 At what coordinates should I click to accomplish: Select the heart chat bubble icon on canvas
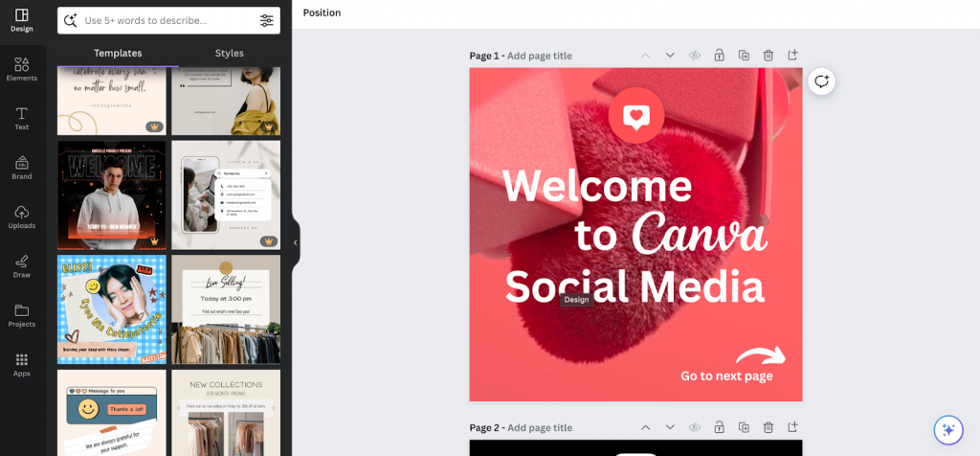tap(636, 116)
